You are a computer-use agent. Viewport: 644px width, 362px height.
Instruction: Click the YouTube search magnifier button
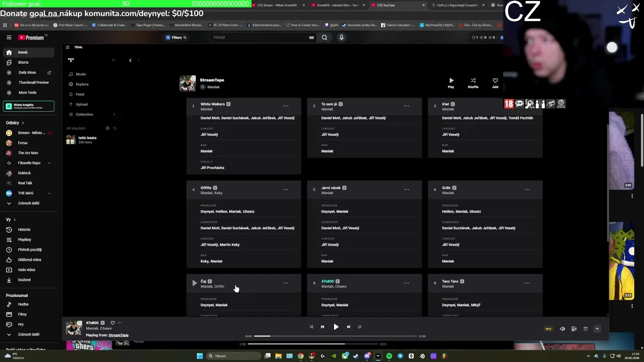pos(325,37)
